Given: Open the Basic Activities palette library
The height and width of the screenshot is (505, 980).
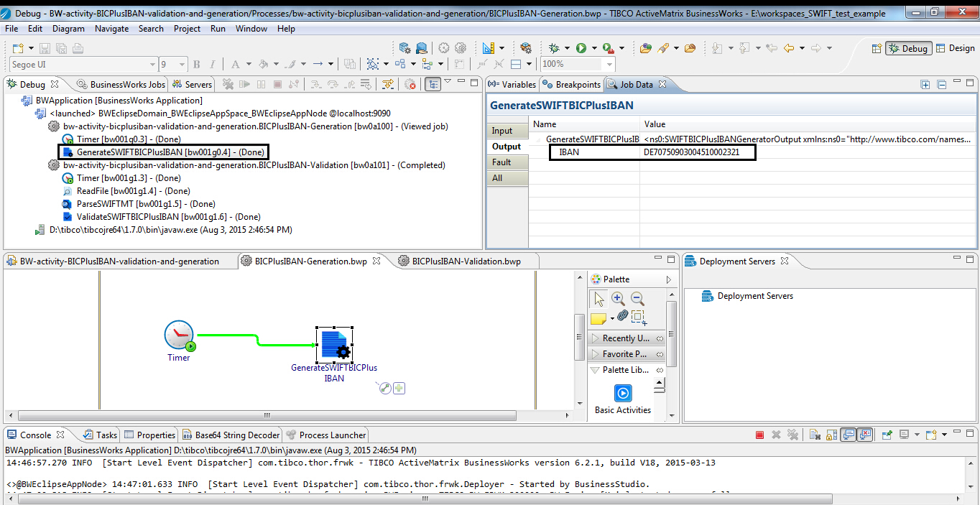Looking at the screenshot, I should pos(623,400).
